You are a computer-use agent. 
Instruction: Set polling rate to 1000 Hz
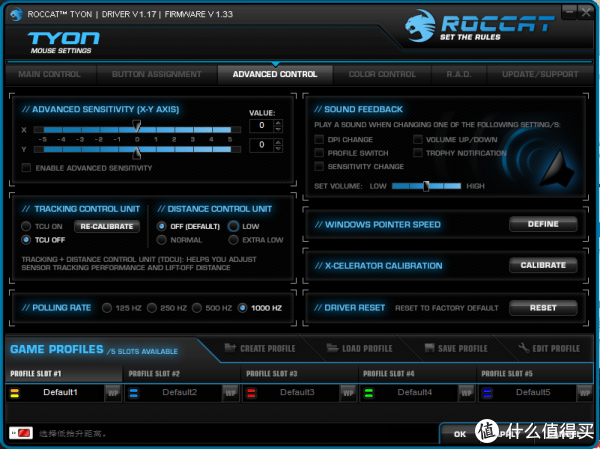click(242, 308)
